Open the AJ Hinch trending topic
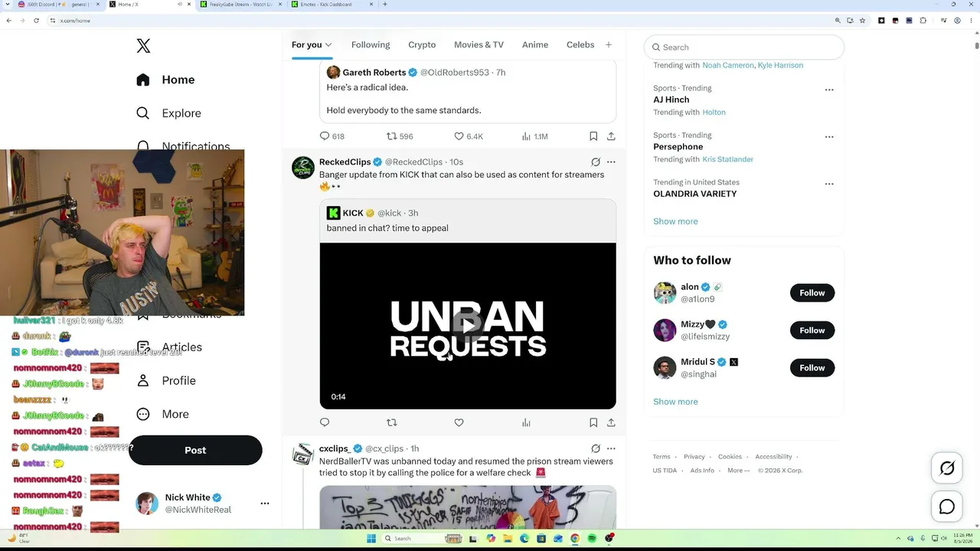 pyautogui.click(x=671, y=99)
